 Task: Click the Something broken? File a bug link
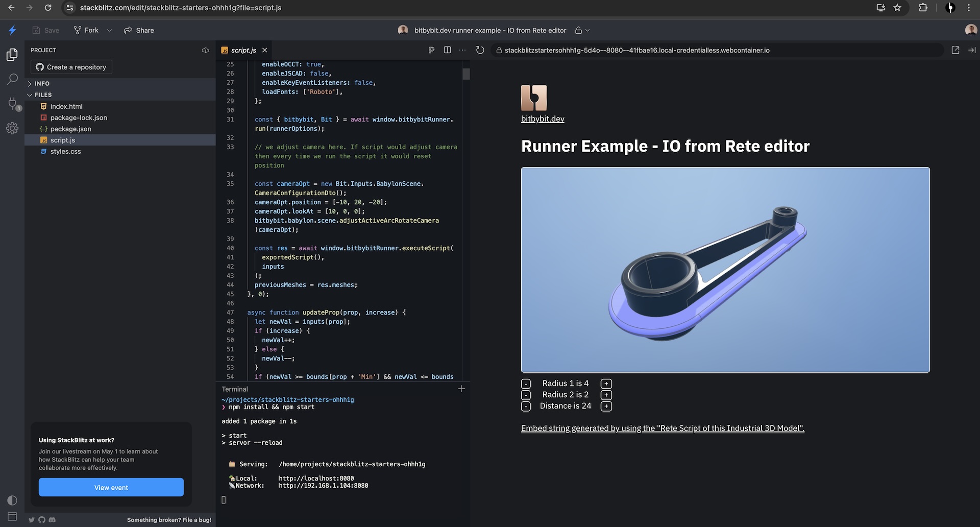pyautogui.click(x=169, y=520)
